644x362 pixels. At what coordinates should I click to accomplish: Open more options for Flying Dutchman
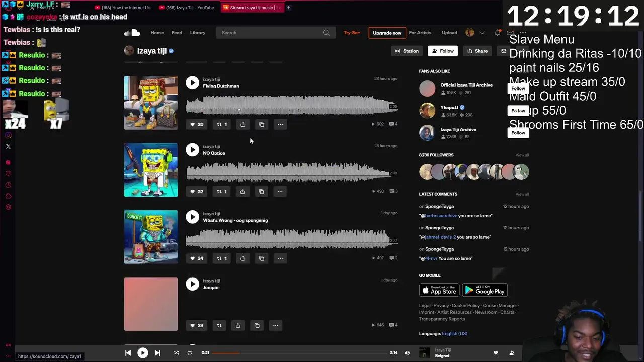(280, 124)
